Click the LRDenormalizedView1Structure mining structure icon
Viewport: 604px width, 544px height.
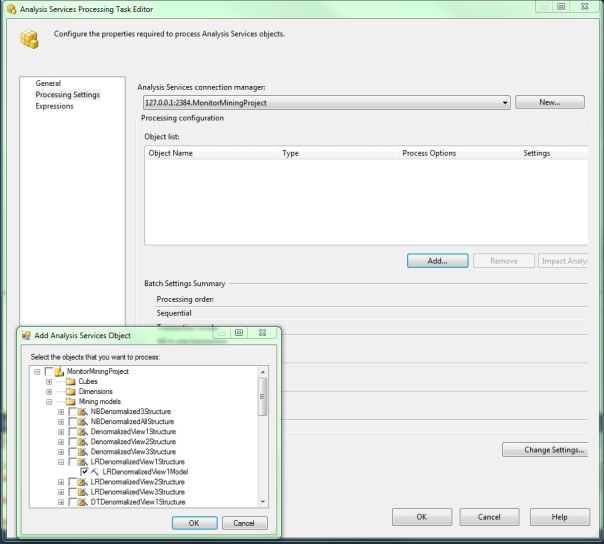click(x=83, y=462)
